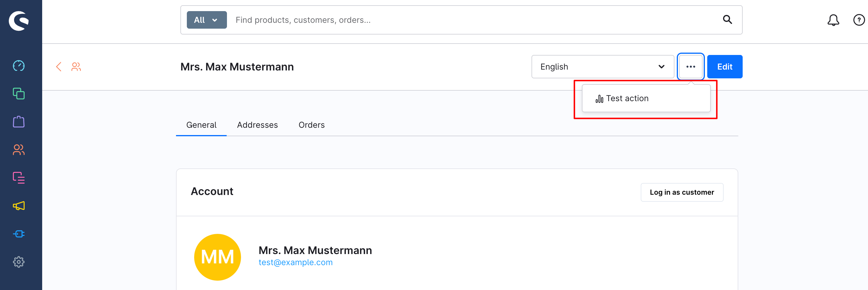The height and width of the screenshot is (290, 868).
Task: Open the ellipsis context menu
Action: tap(691, 67)
